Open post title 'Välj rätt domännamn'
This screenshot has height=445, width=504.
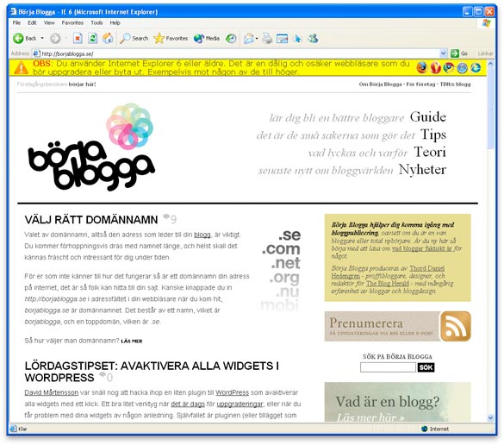pos(91,220)
